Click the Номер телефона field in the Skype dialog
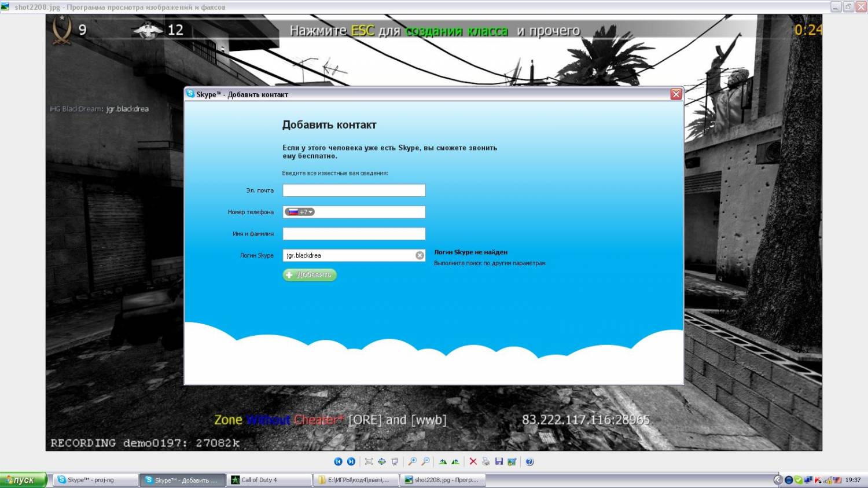868x488 pixels. tap(354, 212)
